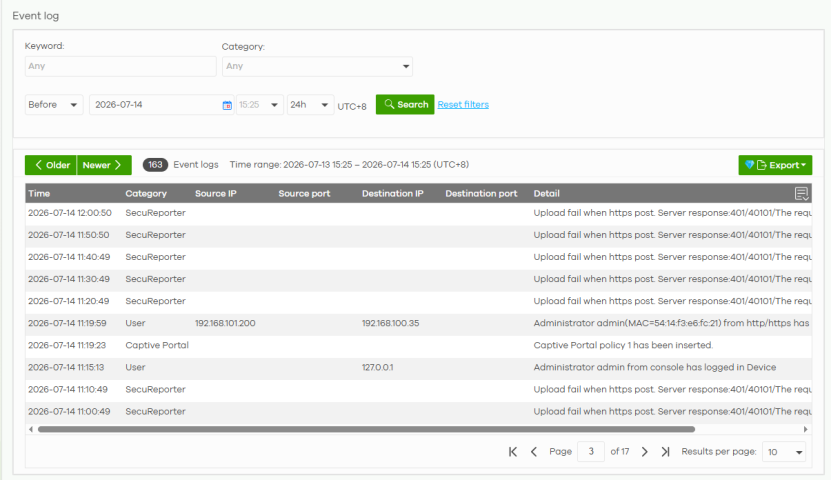Viewport: 831px width, 480px height.
Task: Select the 2026-07-14 11:10:49 log entry time
Action: [68, 389]
